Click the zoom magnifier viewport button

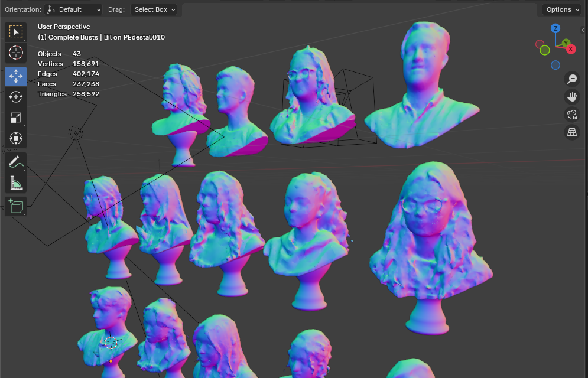coord(571,79)
